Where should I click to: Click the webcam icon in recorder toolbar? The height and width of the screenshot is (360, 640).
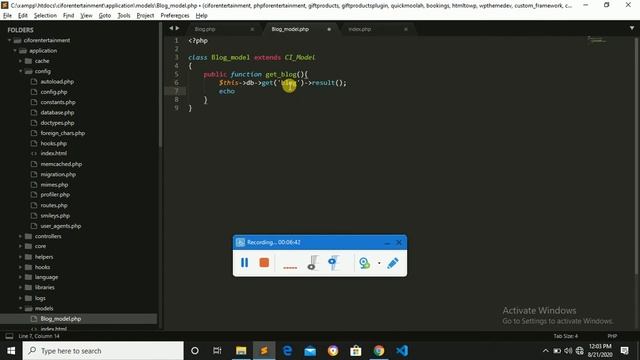[x=364, y=263]
